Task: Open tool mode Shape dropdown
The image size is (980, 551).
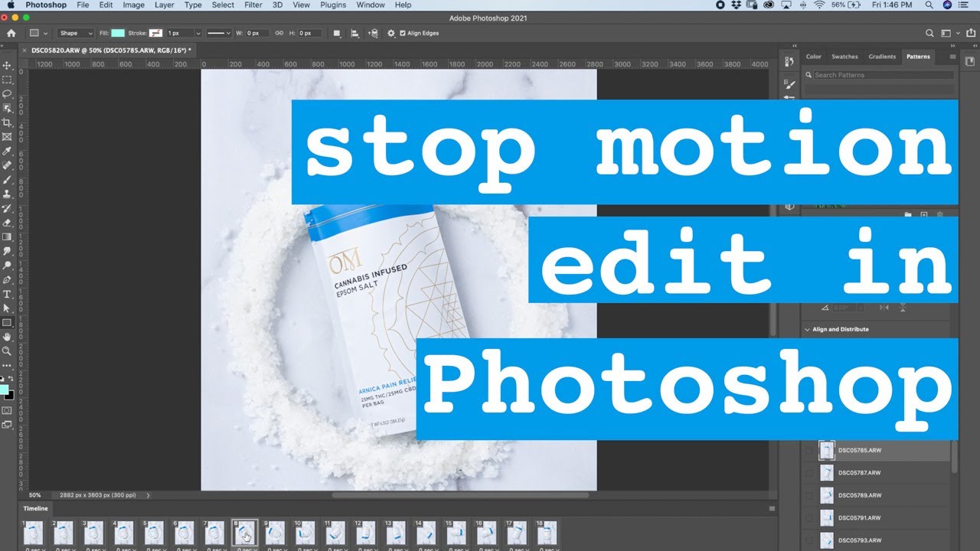Action: click(x=76, y=33)
